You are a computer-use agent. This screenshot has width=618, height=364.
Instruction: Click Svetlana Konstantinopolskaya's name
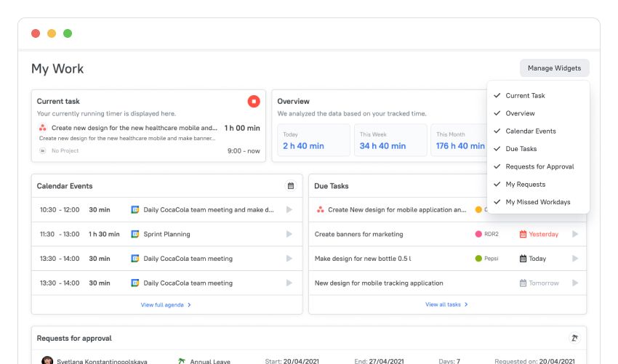pyautogui.click(x=102, y=361)
